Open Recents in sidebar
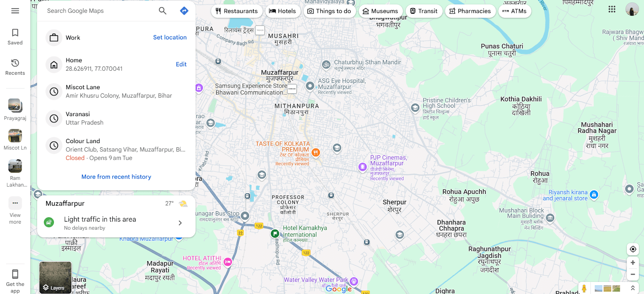The width and height of the screenshot is (644, 294). point(15,67)
